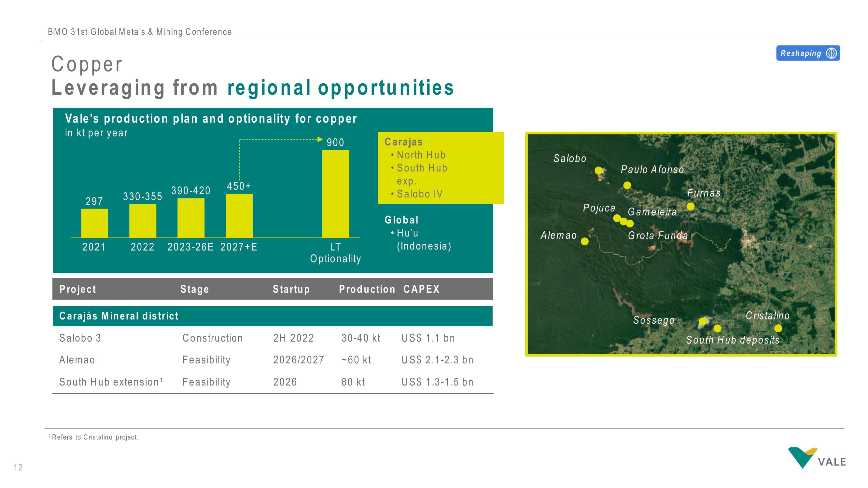Select the 2021 bar labeled 297

(94, 223)
